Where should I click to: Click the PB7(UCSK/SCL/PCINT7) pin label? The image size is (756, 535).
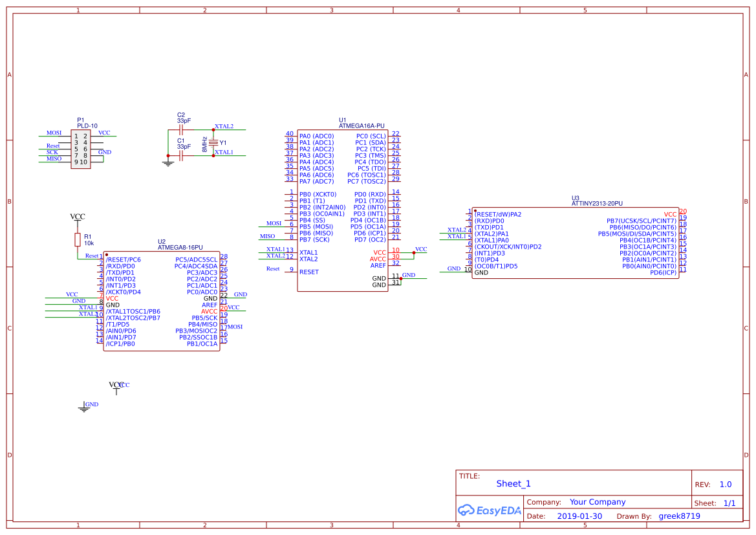click(x=642, y=221)
